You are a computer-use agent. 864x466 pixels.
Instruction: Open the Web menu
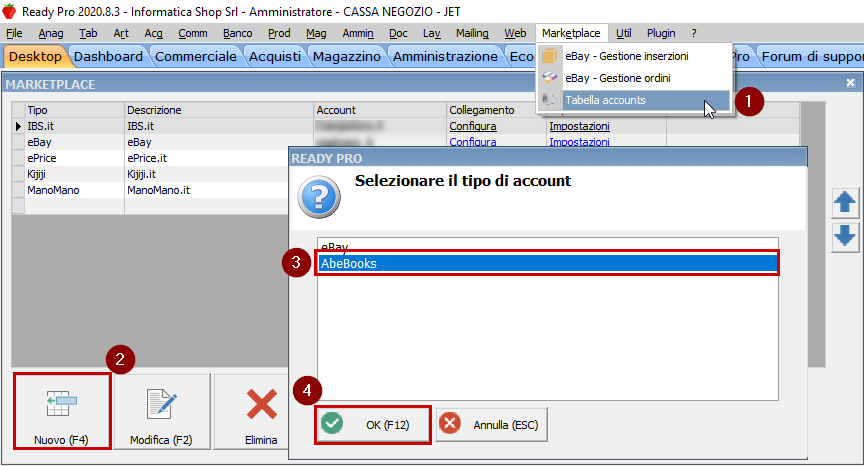click(x=515, y=33)
